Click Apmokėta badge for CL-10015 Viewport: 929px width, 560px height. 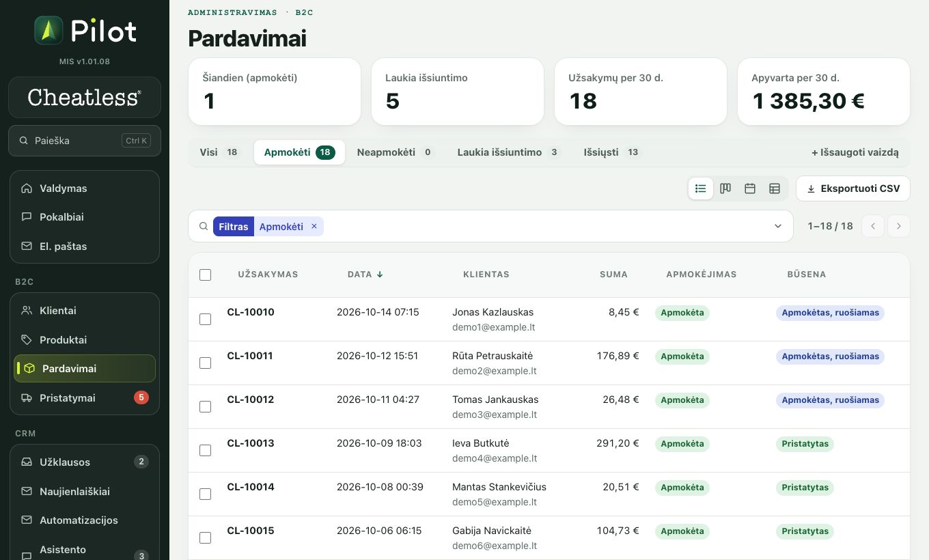tap(682, 531)
